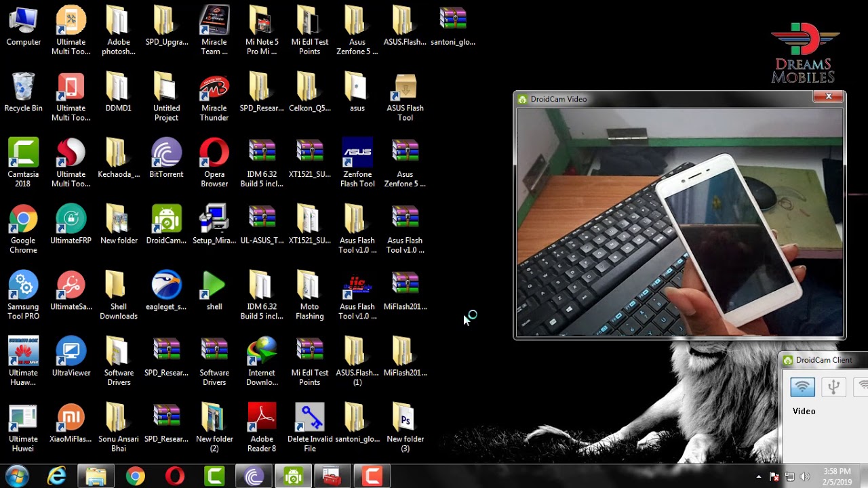Switch to DroidCam on the taskbar
Screen dimensions: 868x488
point(294,476)
